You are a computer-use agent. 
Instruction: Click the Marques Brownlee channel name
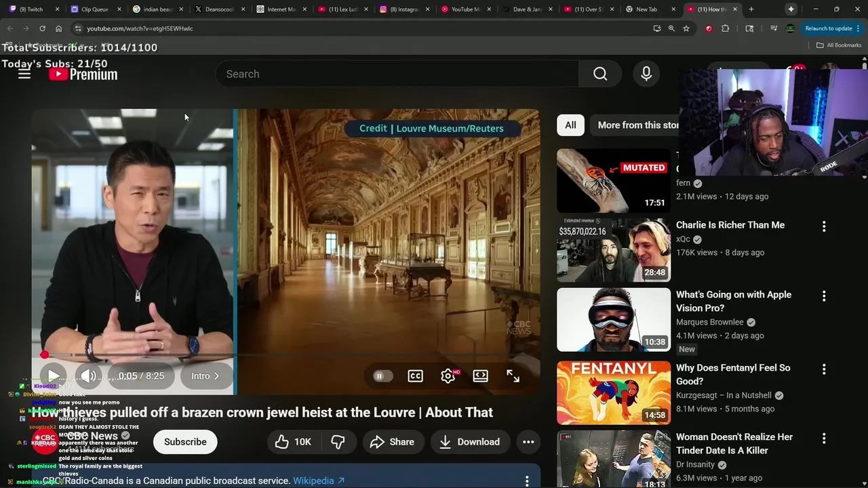click(x=710, y=322)
